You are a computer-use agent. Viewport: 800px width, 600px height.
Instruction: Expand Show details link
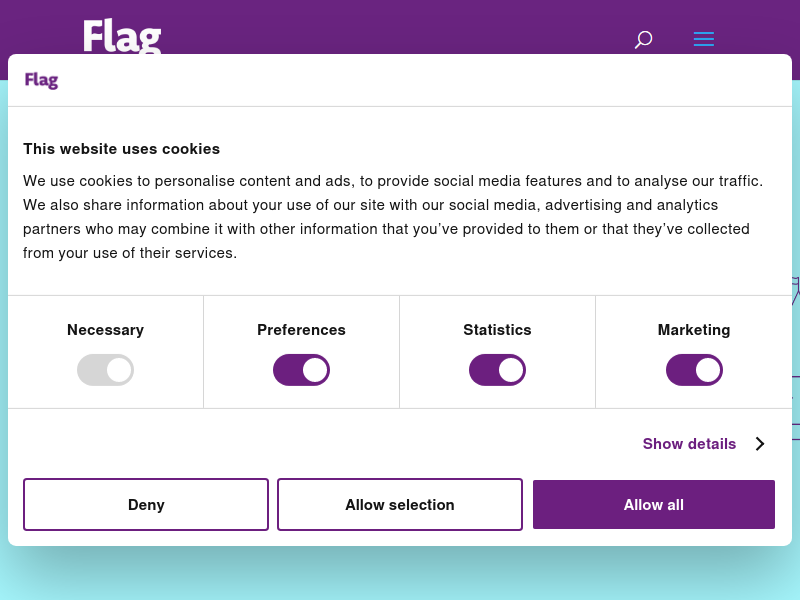[689, 444]
